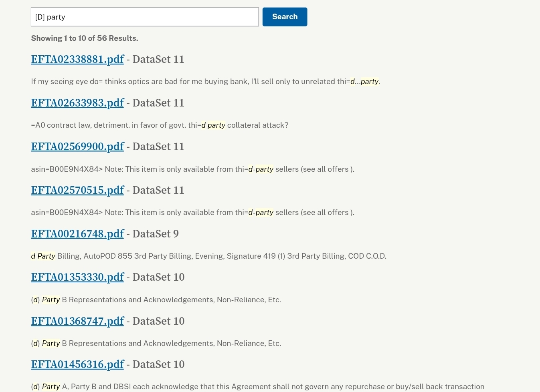Open the EFTA01456316.pdf link
The image size is (540, 392).
(x=77, y=364)
